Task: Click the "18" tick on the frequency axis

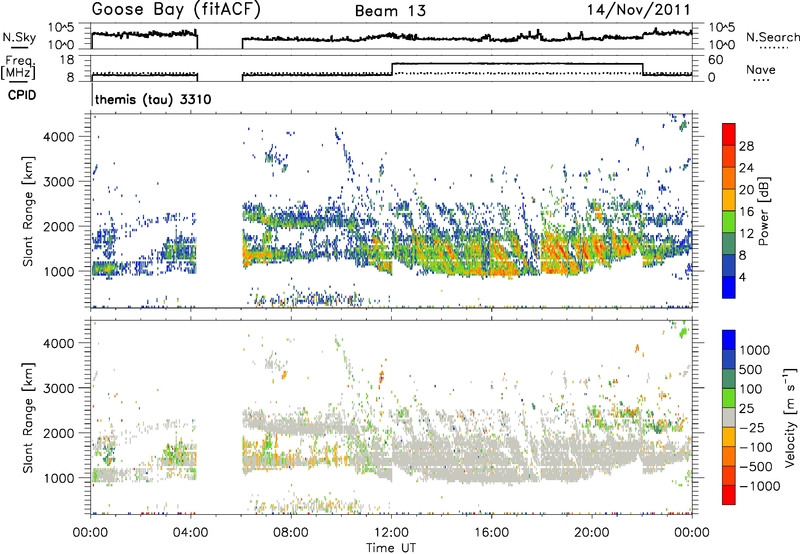Action: pyautogui.click(x=67, y=60)
